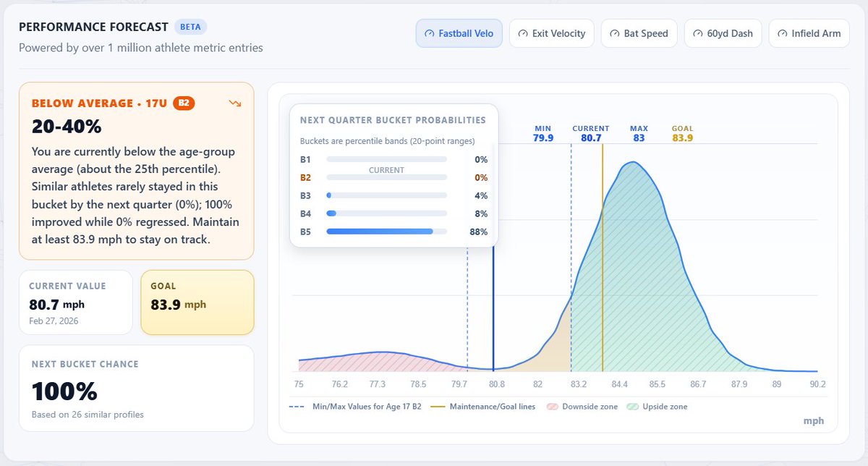Image resolution: width=868 pixels, height=466 pixels.
Task: Click the MAX 83 chart label
Action: coord(639,133)
